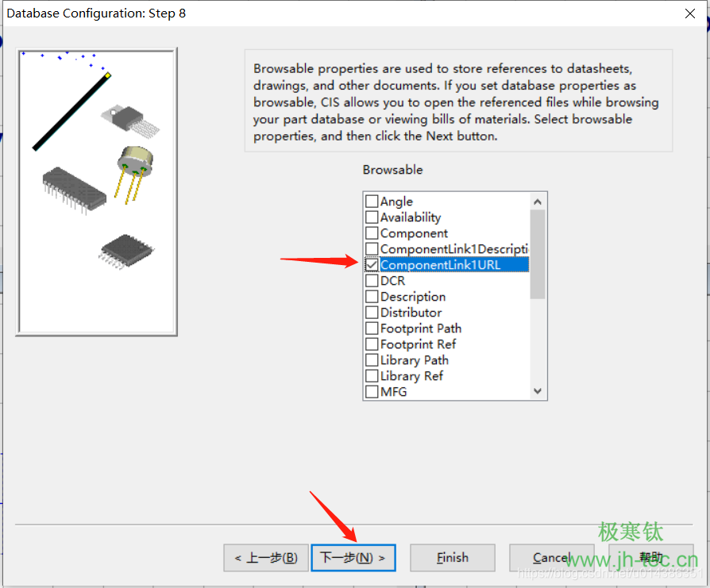Cancel the database configuration wizard
710x588 pixels.
pos(551,558)
